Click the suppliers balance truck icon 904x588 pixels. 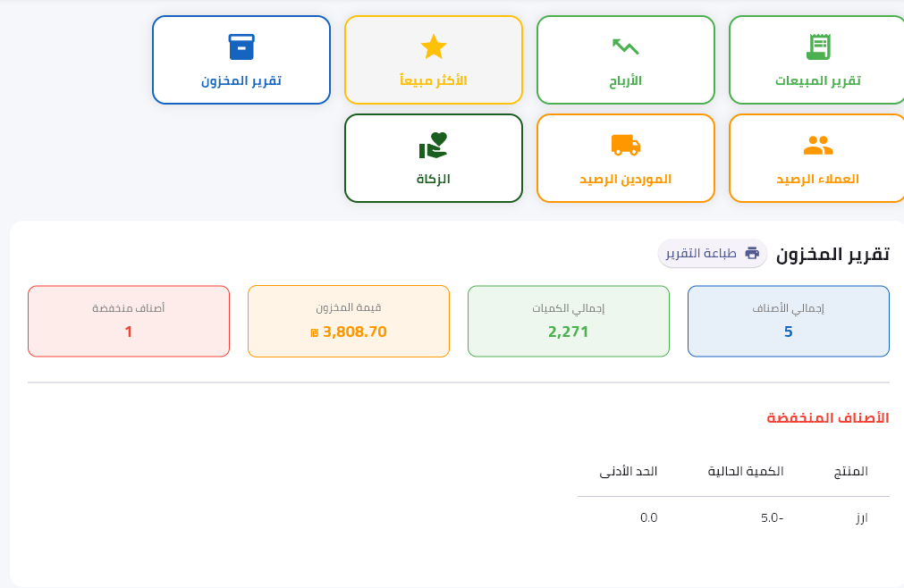[x=625, y=144]
